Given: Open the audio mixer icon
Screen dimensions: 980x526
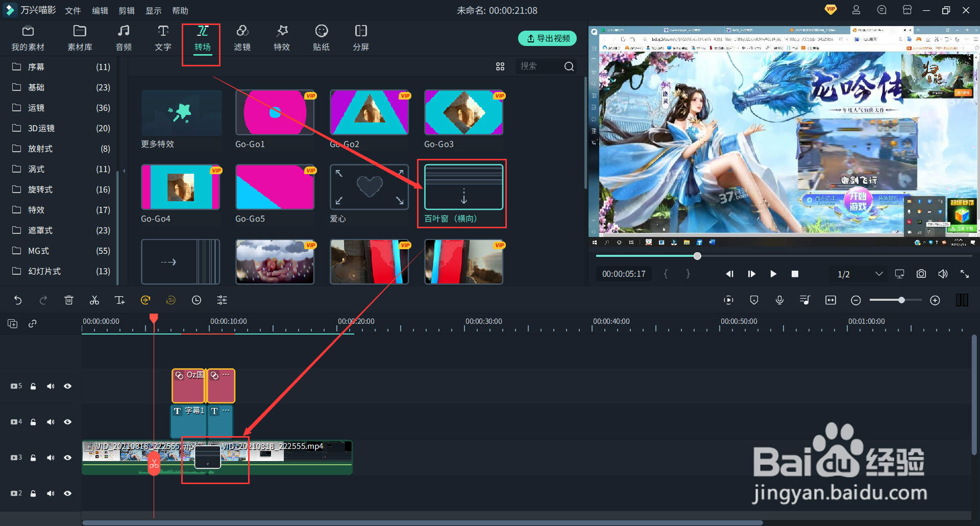Looking at the screenshot, I should point(805,300).
